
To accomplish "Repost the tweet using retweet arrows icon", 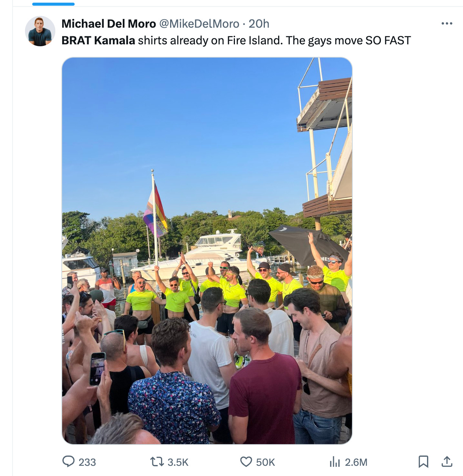I will coord(157,462).
